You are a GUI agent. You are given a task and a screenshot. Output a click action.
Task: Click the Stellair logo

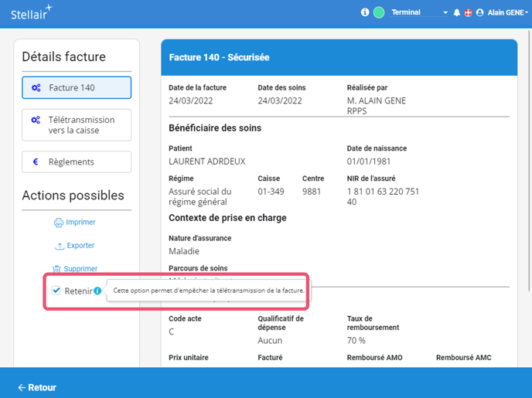click(32, 12)
